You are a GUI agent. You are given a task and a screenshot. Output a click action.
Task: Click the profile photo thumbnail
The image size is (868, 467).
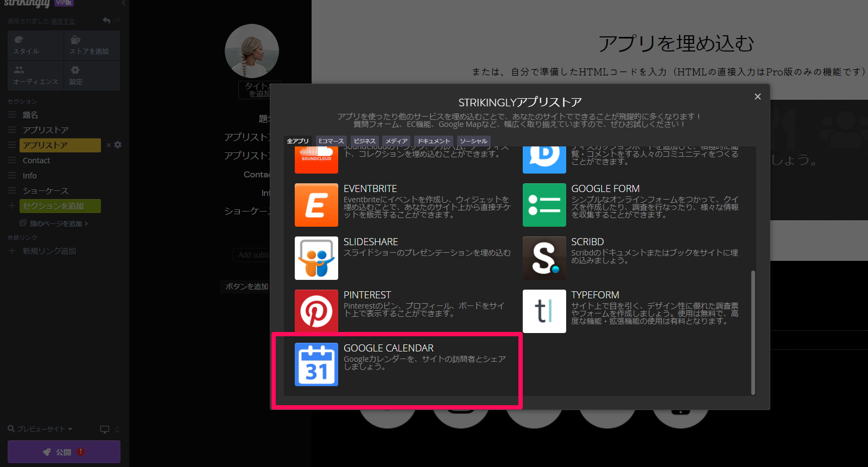[x=252, y=51]
